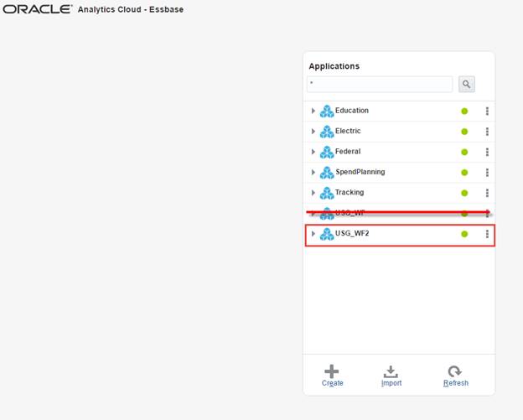Open actions menu for Education
The height and width of the screenshot is (420, 523).
(487, 111)
